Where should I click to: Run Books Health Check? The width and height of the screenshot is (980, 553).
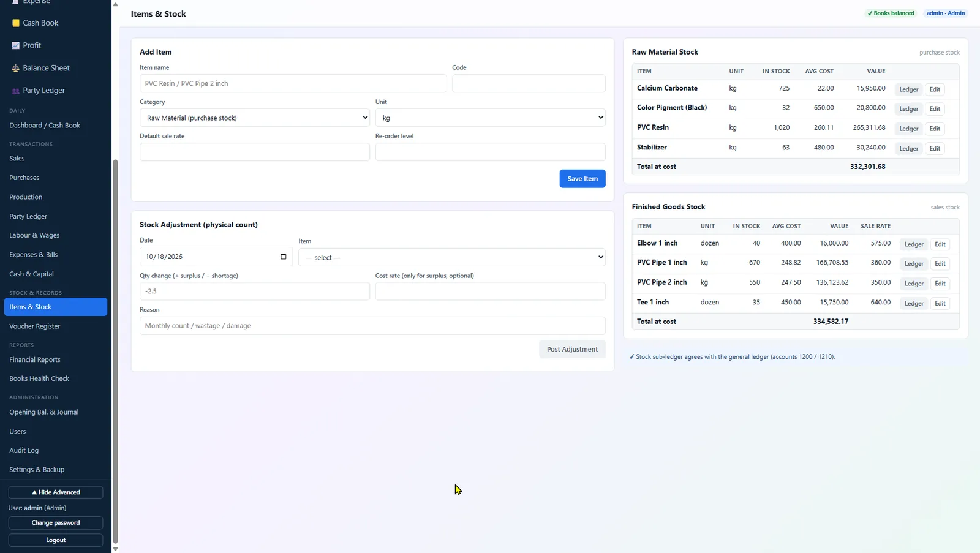(39, 378)
